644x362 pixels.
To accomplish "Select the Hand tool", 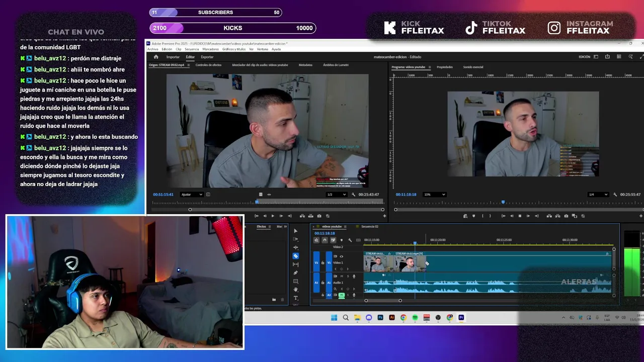I will 295,290.
